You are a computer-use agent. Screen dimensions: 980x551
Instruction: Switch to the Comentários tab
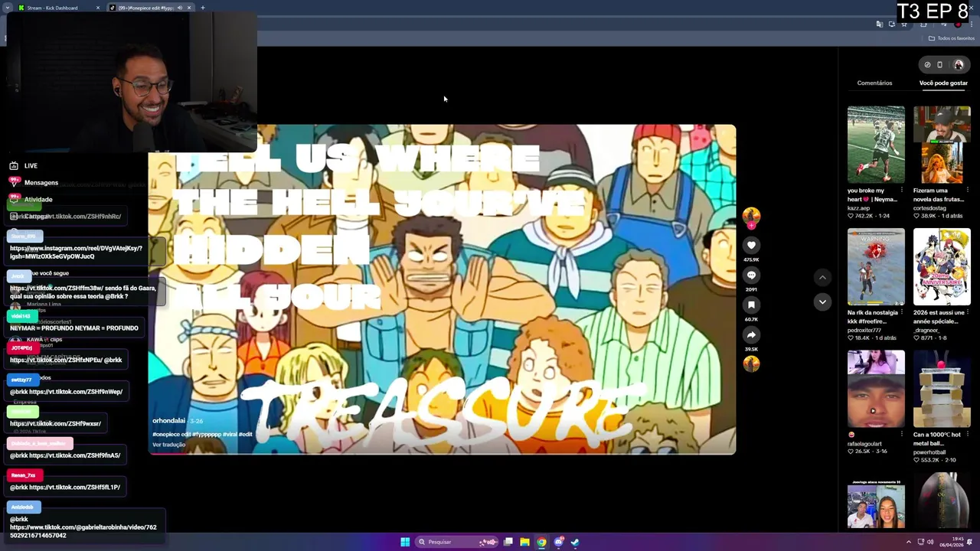pyautogui.click(x=874, y=83)
